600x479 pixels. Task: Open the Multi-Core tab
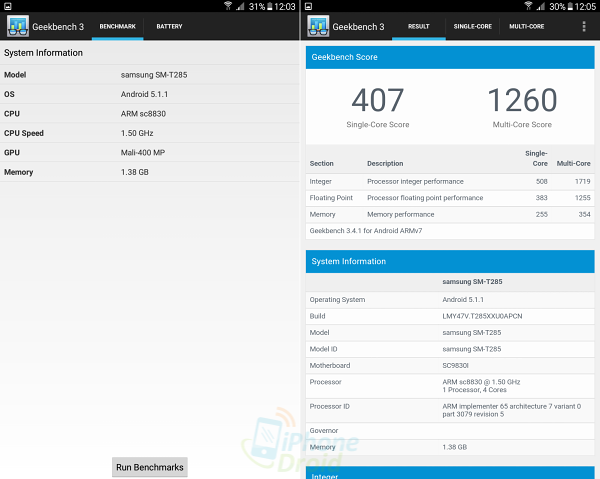tap(526, 26)
